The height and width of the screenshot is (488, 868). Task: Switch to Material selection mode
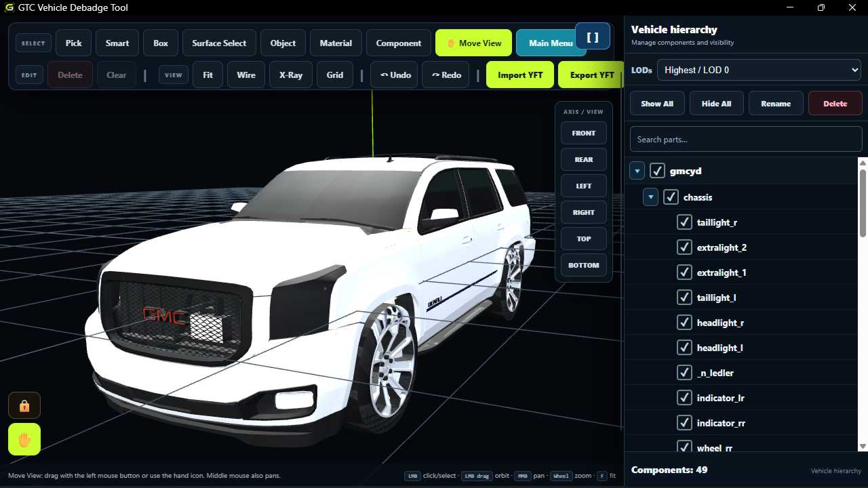click(x=336, y=43)
